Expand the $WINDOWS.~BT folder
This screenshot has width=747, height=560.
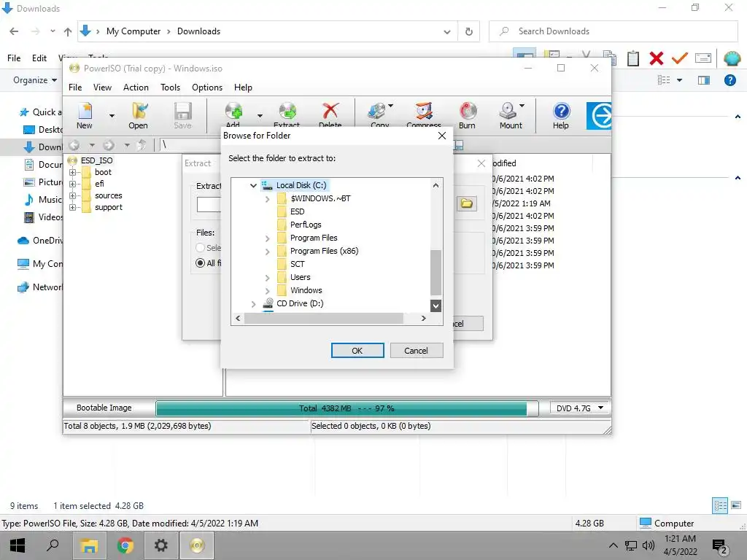click(x=267, y=199)
